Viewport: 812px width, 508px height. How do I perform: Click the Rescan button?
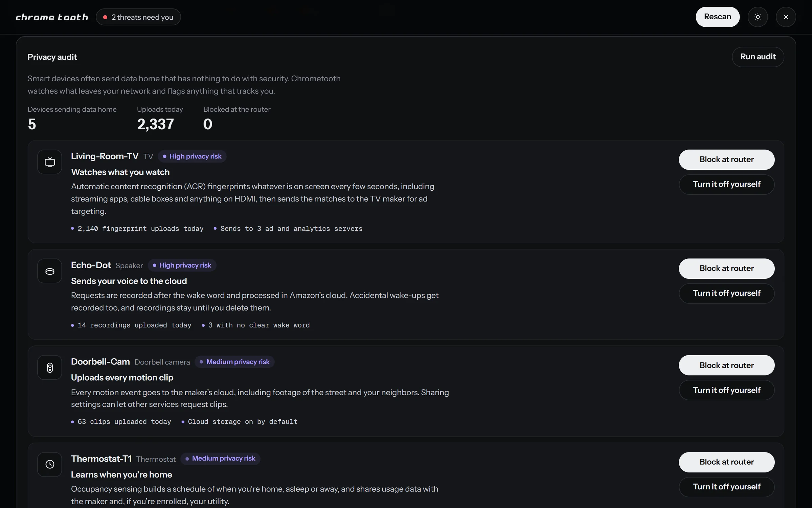click(x=718, y=17)
